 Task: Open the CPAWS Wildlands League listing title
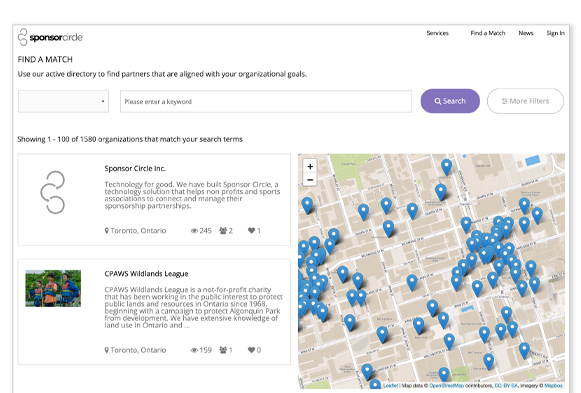[146, 274]
